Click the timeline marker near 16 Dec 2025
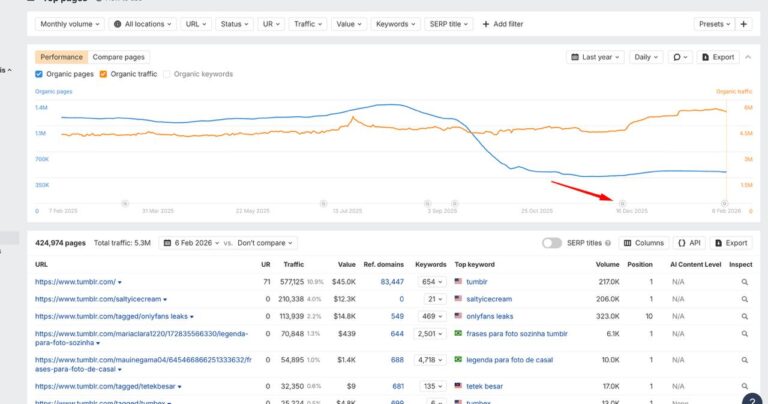Image resolution: width=768 pixels, height=404 pixels. [624, 203]
